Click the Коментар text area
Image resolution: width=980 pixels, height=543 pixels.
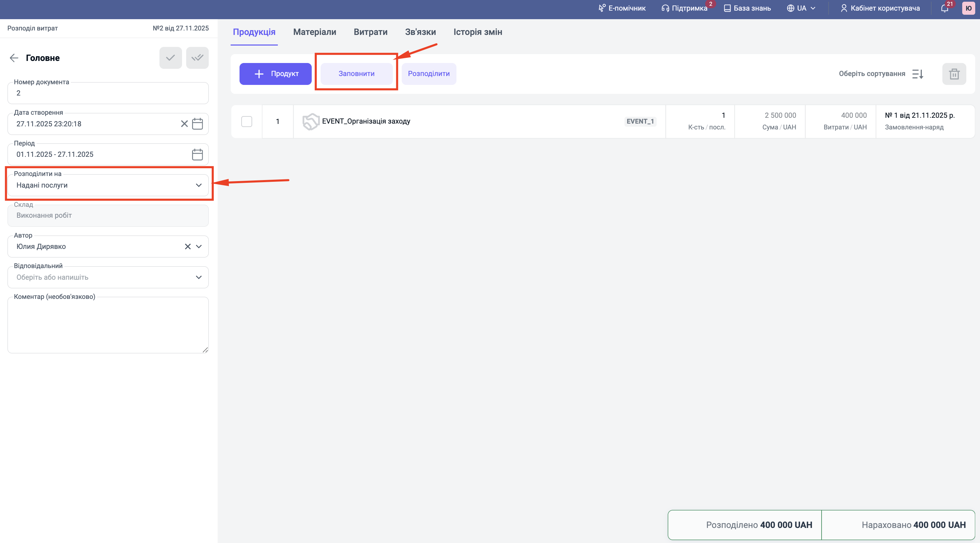tap(108, 325)
